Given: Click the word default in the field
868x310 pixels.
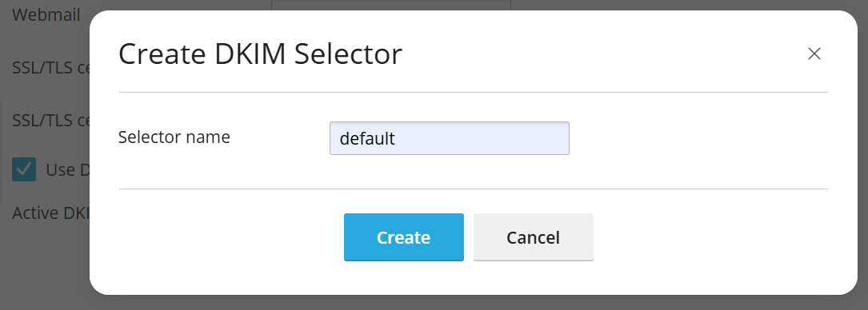Looking at the screenshot, I should (x=367, y=138).
